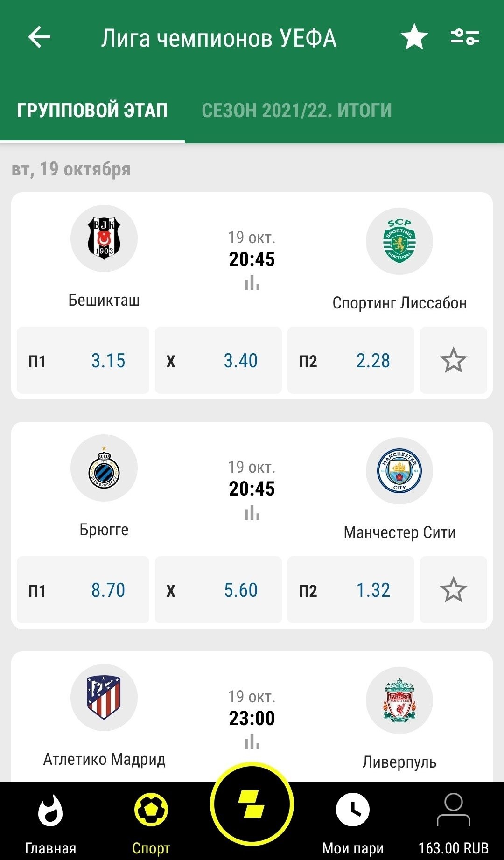This screenshot has height=860, width=504.
Task: Switch to Сезон 2021/22. Итоги tab
Action: click(x=297, y=111)
